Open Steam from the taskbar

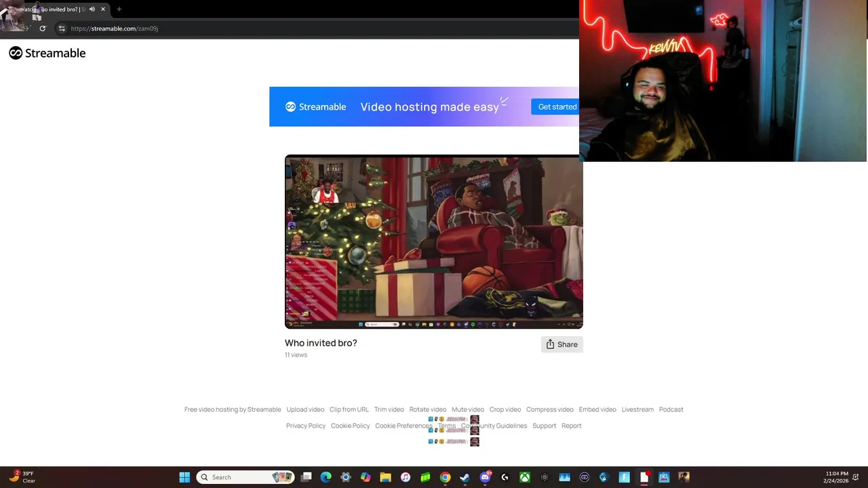[465, 477]
